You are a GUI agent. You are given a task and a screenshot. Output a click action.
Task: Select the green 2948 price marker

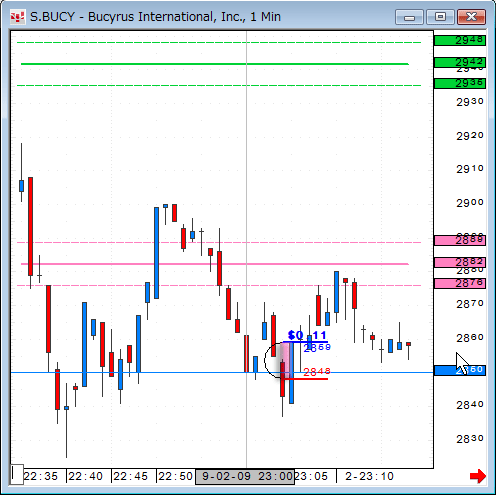(x=460, y=41)
